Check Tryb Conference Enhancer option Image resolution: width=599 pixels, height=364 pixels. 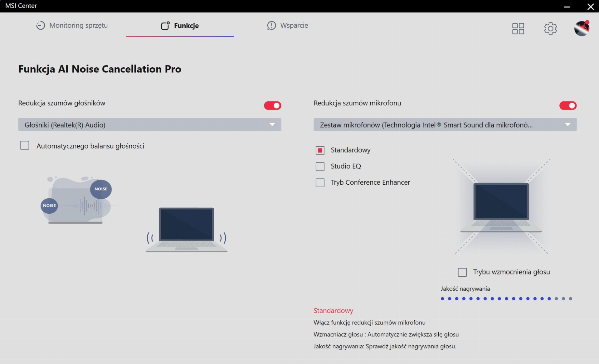point(320,182)
